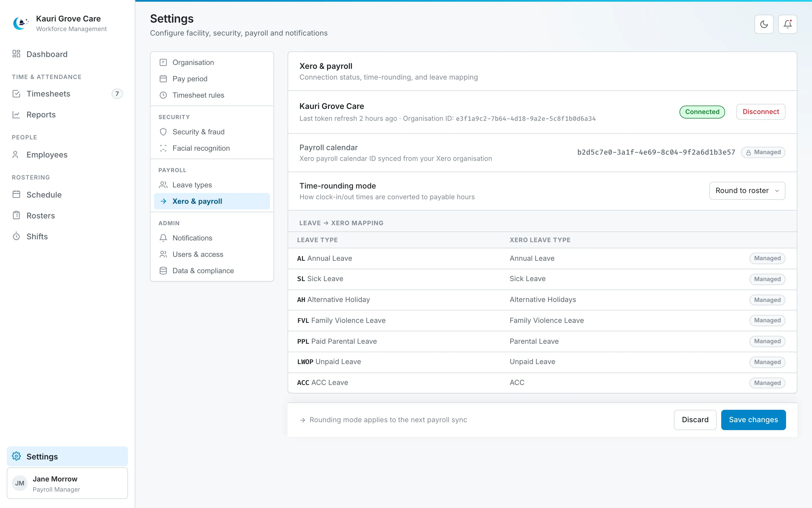Open the Time-rounding mode dropdown
Screen dimensions: 812x508
(x=747, y=190)
